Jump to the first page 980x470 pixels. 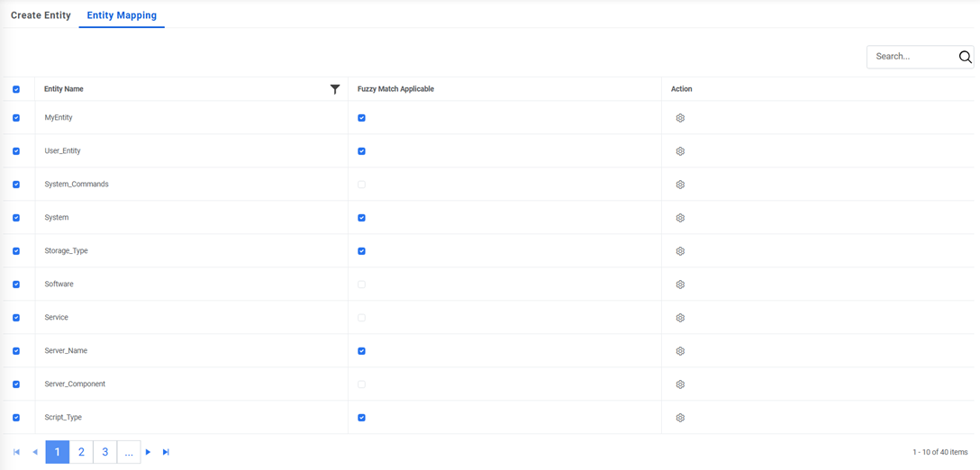(16, 452)
